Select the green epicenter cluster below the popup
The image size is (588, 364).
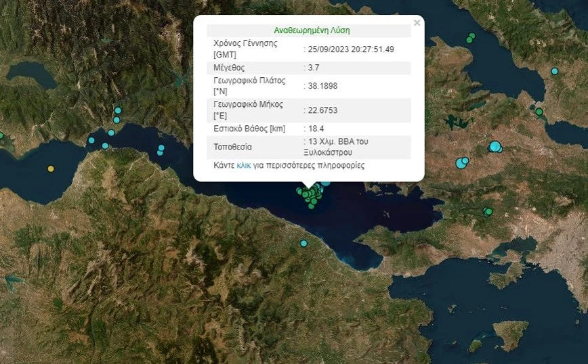click(310, 195)
